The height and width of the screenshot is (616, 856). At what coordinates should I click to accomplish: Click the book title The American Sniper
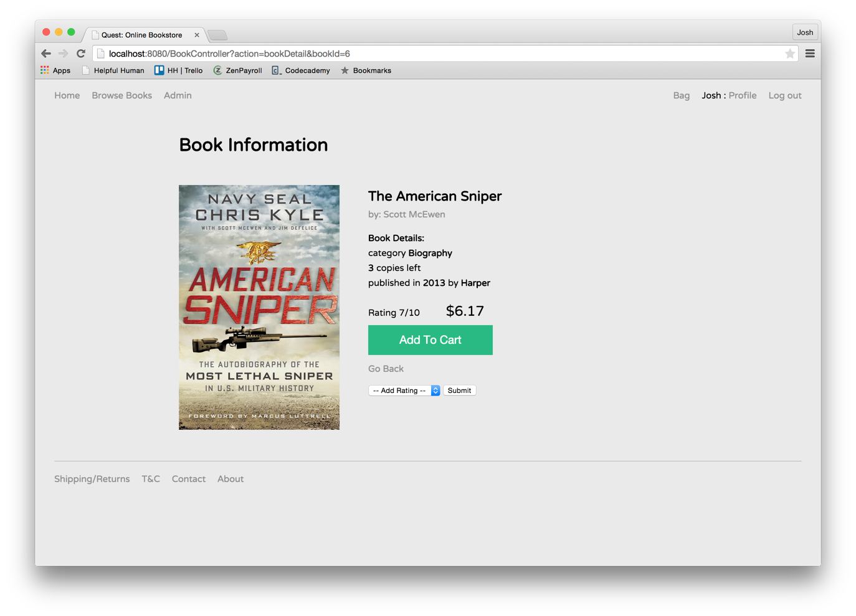pyautogui.click(x=434, y=196)
